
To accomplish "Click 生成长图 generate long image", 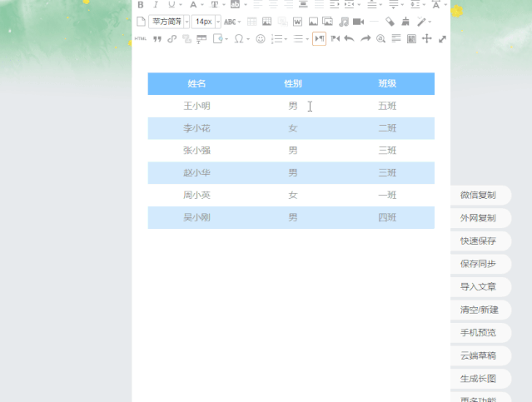I will tap(480, 379).
